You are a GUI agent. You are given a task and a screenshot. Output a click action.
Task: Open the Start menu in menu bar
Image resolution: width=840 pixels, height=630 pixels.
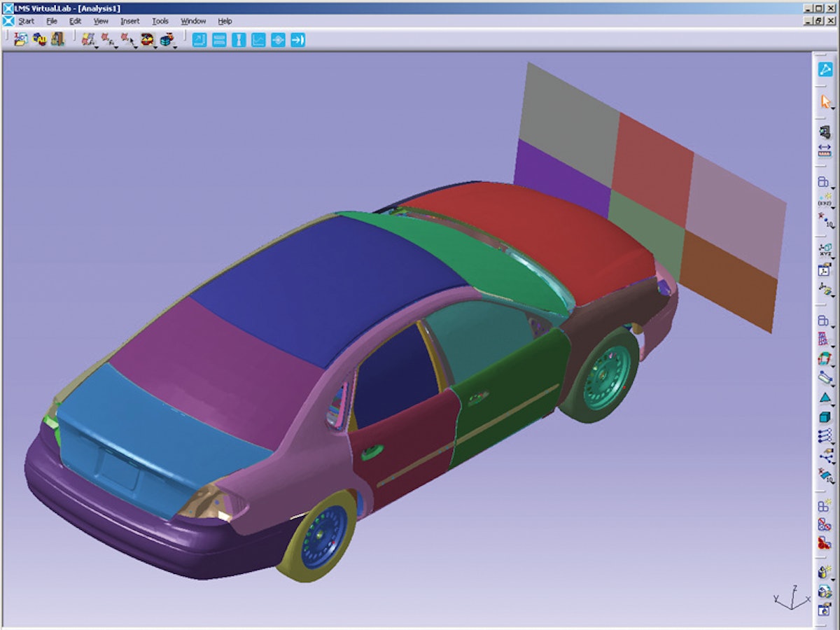(x=26, y=21)
